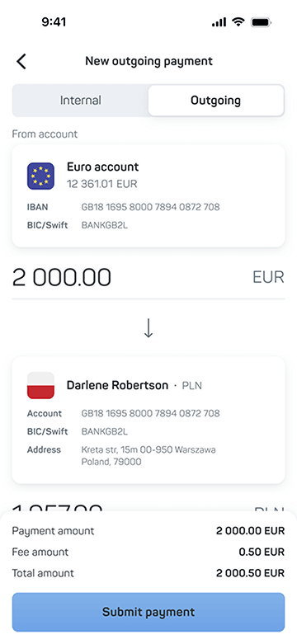The height and width of the screenshot is (644, 297).
Task: Switch to the Internal tab
Action: [x=81, y=101]
